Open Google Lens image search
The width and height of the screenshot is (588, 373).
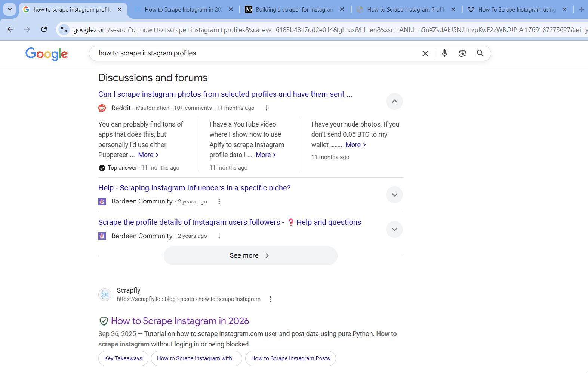pyautogui.click(x=462, y=53)
